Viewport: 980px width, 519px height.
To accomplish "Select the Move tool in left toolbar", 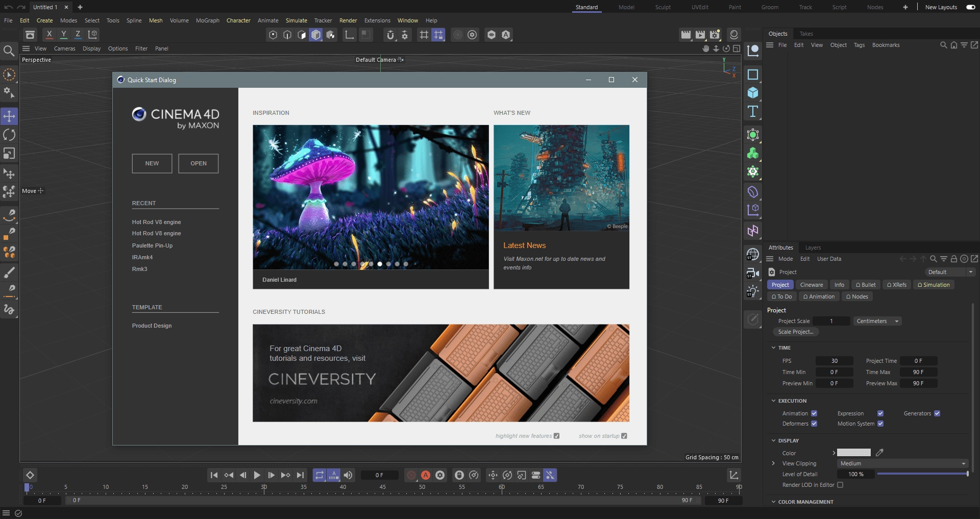I will click(9, 116).
